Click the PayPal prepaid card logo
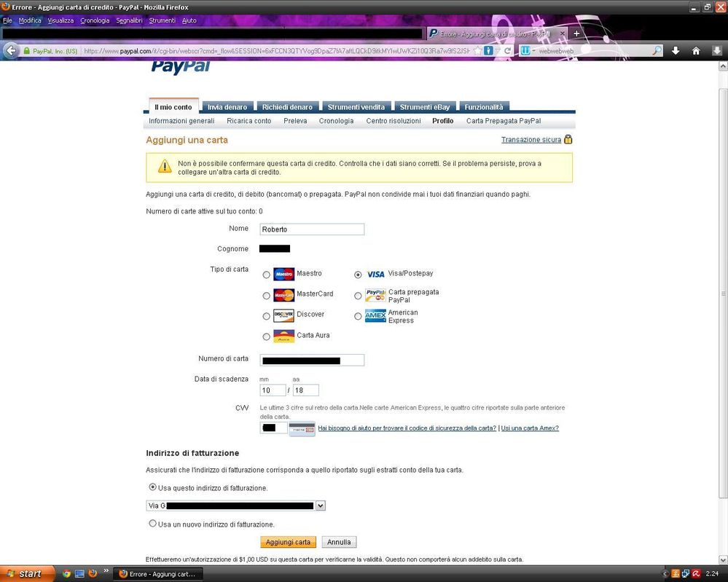Screen dimensions: 728x582 (375, 295)
